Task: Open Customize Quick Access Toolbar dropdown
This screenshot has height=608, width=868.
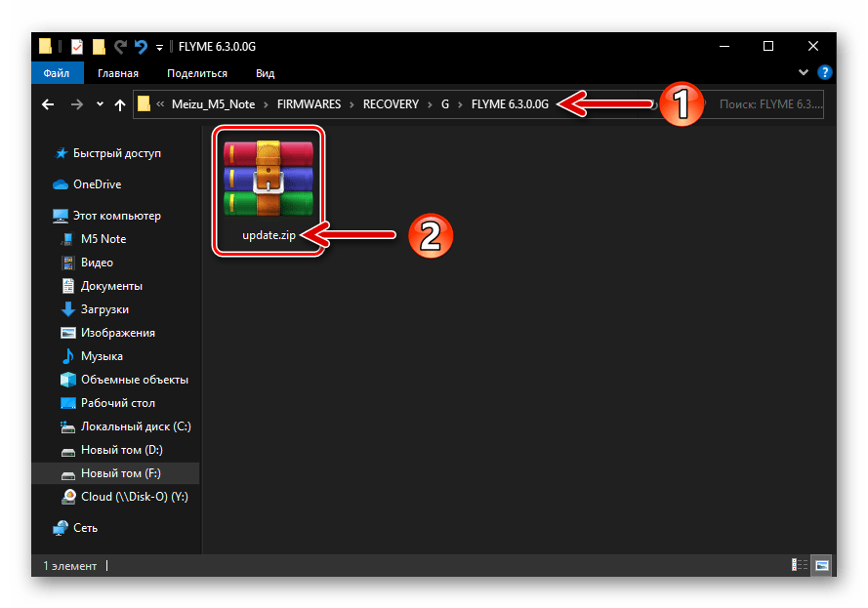Action: point(159,48)
